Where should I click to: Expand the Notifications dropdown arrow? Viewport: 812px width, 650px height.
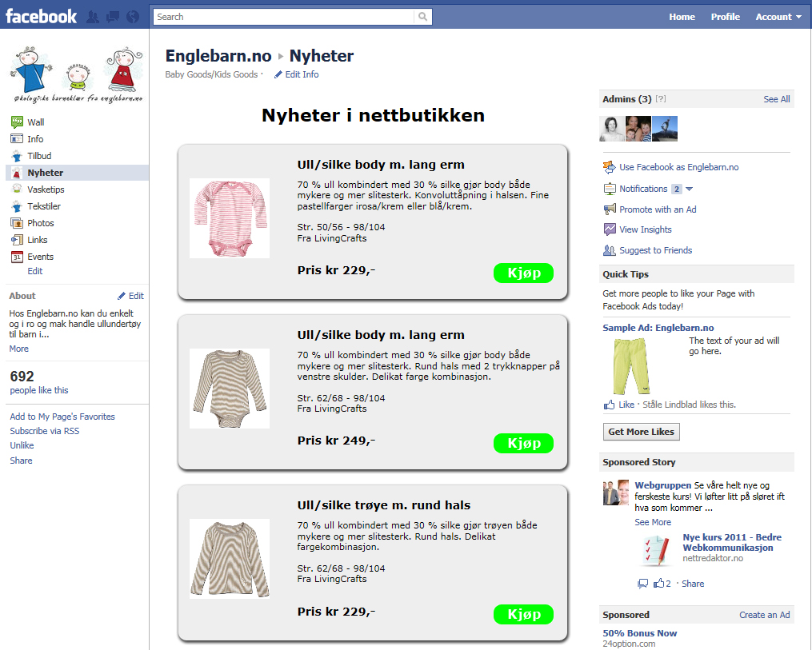click(689, 189)
